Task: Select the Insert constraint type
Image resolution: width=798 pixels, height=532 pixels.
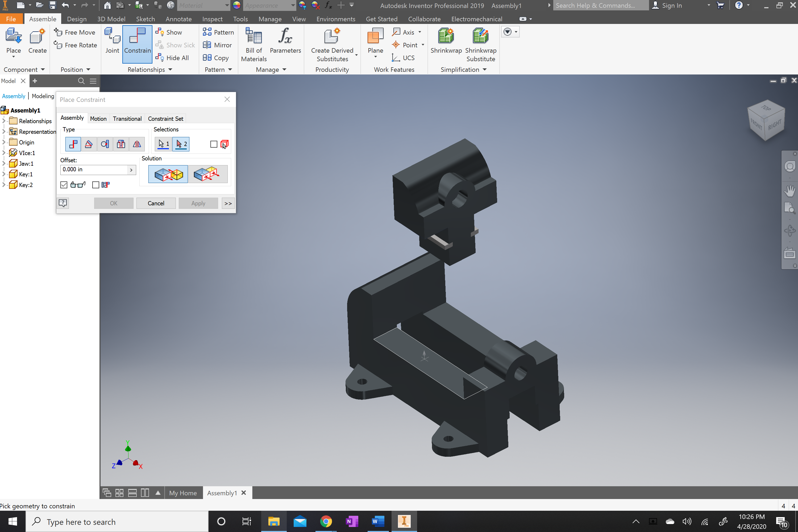Action: coord(121,144)
